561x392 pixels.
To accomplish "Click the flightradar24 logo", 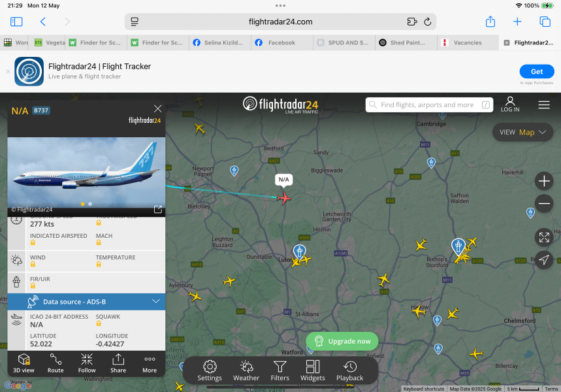I will (280, 105).
